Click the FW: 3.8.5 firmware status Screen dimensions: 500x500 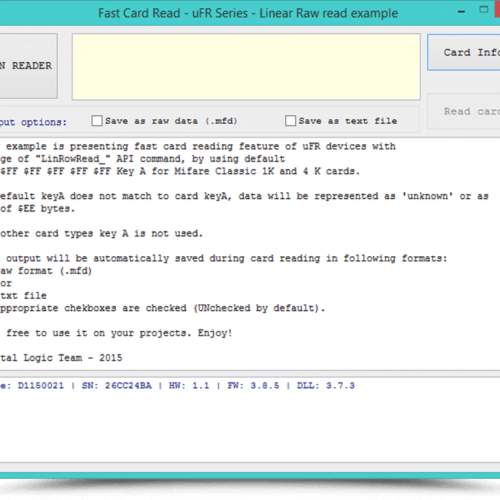coord(253,386)
